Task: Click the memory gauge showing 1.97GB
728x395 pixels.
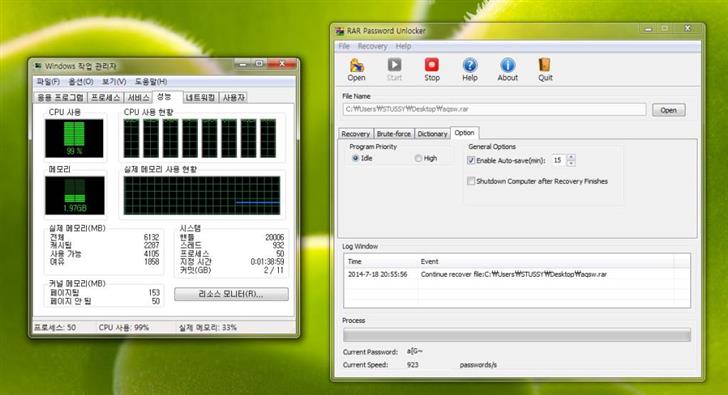Action: tap(74, 195)
